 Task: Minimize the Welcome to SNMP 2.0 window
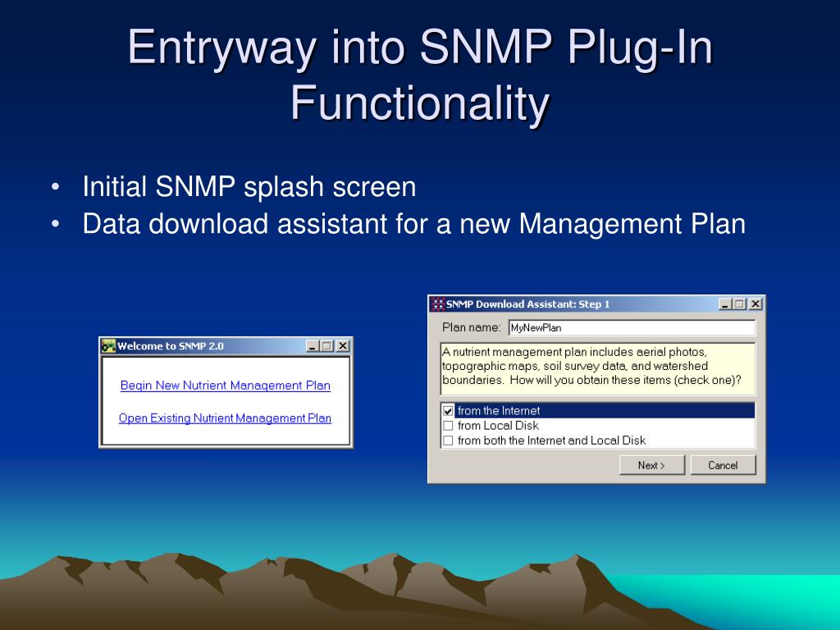coord(313,346)
